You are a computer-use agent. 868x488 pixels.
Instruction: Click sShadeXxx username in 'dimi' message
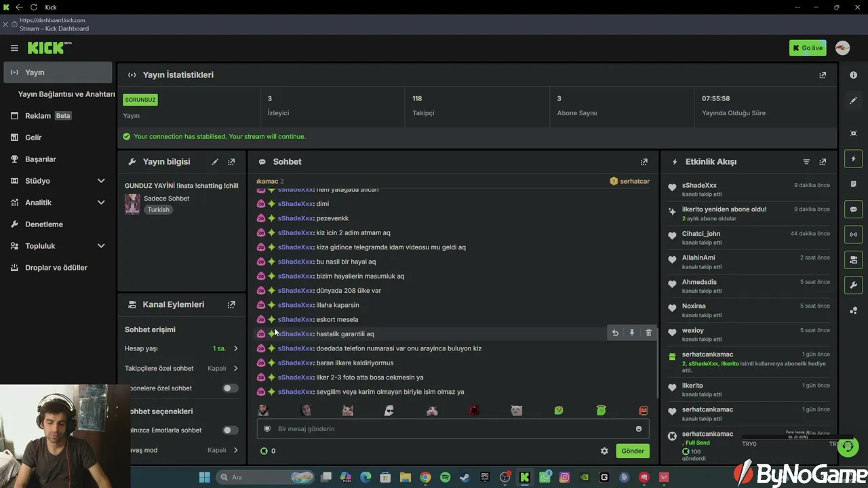click(295, 204)
